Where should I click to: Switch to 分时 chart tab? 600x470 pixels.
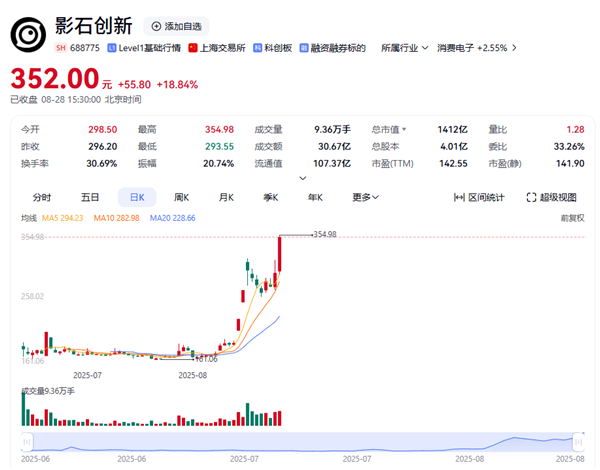[42, 197]
